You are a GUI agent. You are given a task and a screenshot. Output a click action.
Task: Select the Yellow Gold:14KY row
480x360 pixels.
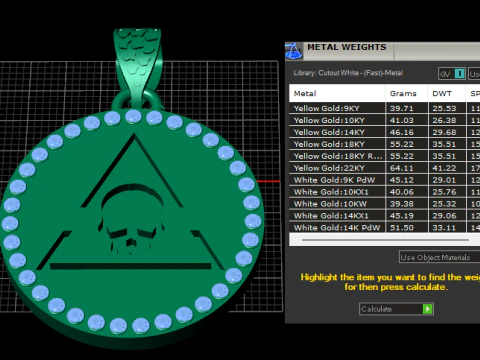click(385, 132)
